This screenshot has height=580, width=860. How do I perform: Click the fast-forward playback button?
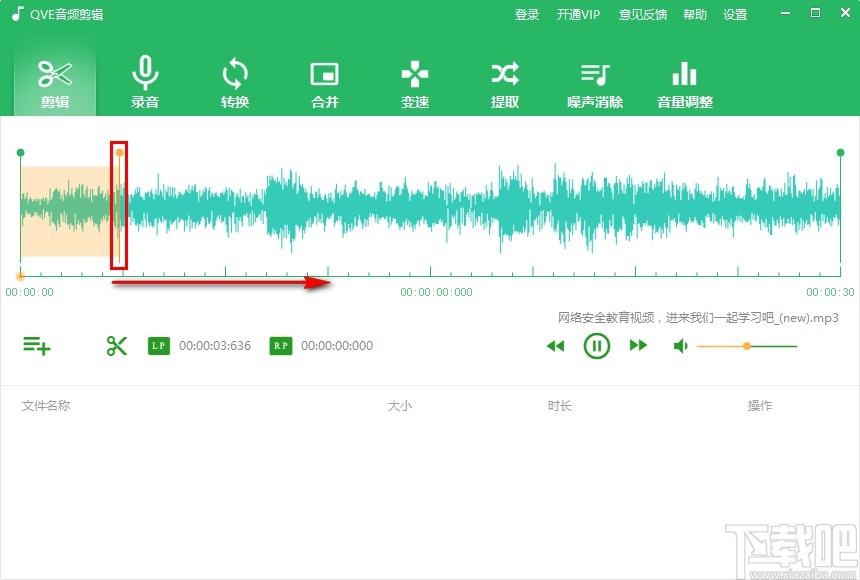(638, 345)
